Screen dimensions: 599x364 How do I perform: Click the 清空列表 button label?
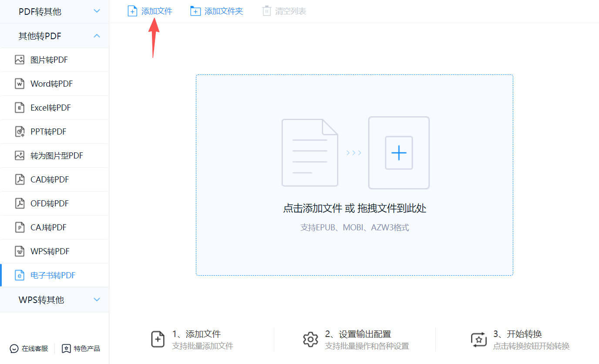291,11
